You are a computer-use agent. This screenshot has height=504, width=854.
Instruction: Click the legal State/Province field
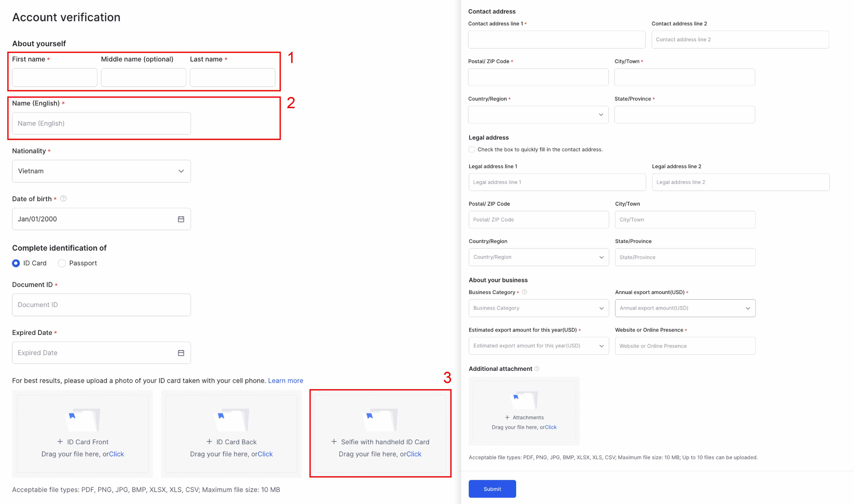coord(685,257)
